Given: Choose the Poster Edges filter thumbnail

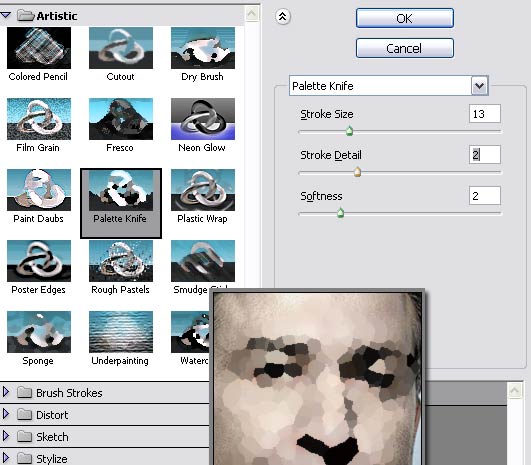Looking at the screenshot, I should coord(39,261).
